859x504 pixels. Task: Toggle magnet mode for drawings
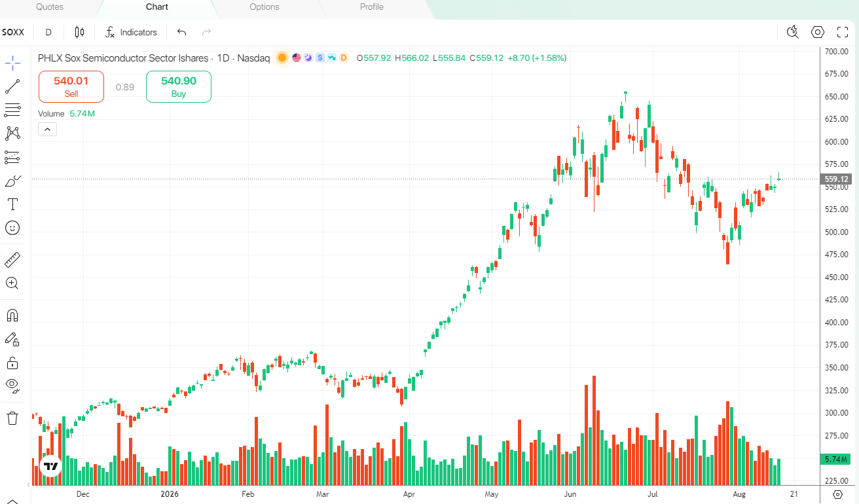tap(12, 315)
